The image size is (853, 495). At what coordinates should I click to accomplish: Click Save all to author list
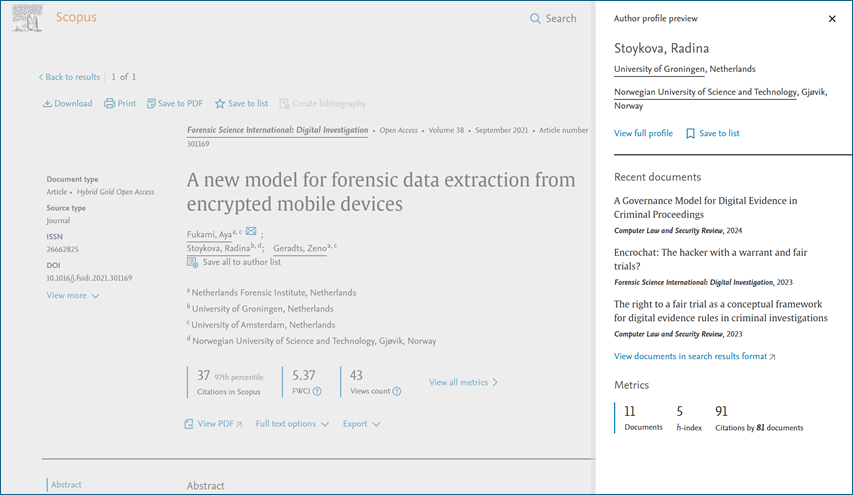240,262
